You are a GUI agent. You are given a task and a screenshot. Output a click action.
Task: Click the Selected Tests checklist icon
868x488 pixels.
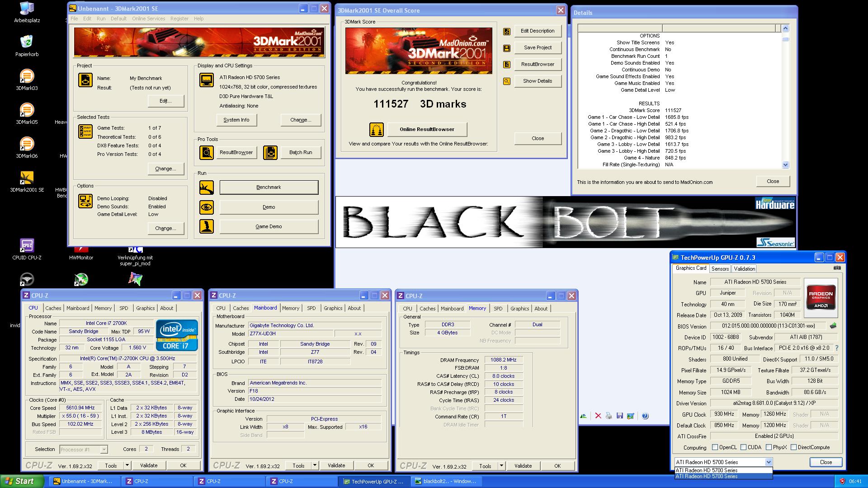coord(85,131)
